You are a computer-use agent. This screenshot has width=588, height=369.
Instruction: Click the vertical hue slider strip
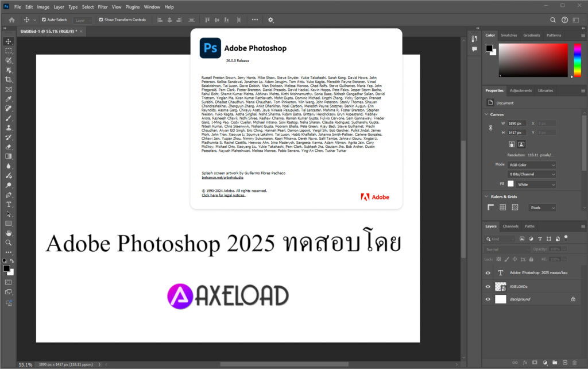click(x=578, y=60)
